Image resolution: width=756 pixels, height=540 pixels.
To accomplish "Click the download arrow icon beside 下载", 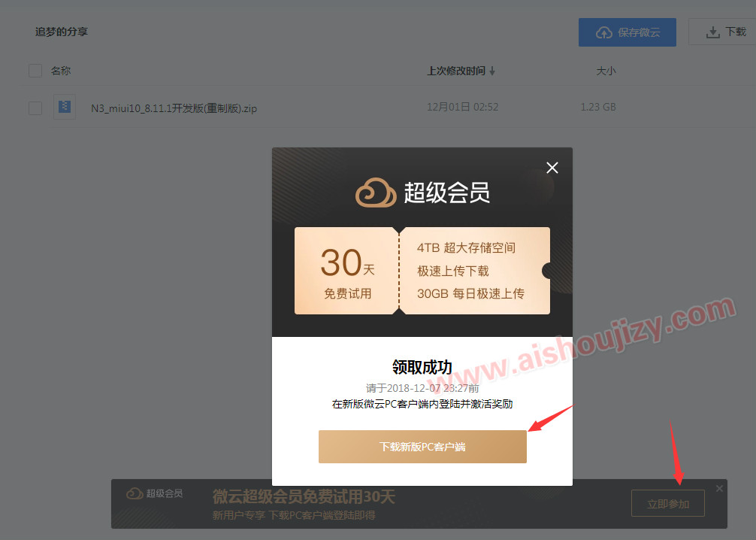I will click(712, 33).
